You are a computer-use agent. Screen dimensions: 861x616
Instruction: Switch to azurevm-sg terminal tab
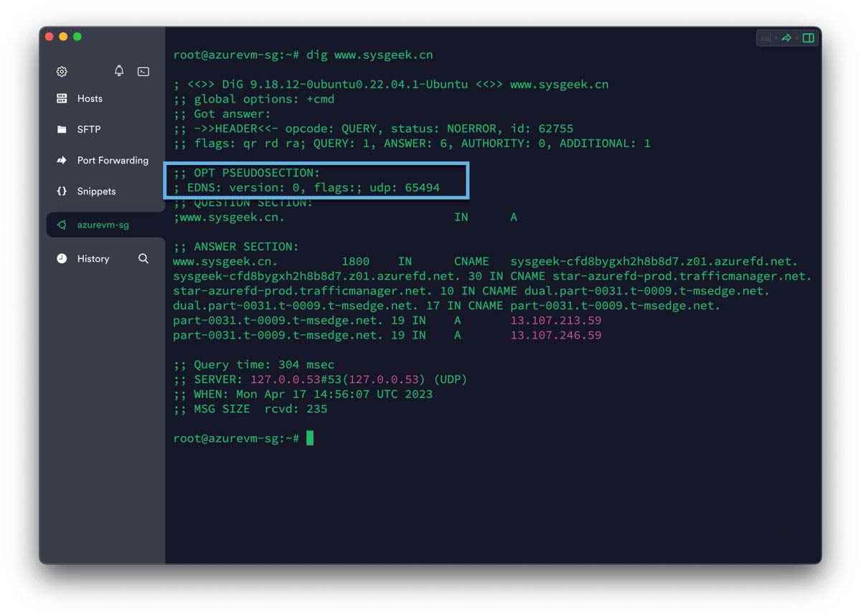click(106, 224)
